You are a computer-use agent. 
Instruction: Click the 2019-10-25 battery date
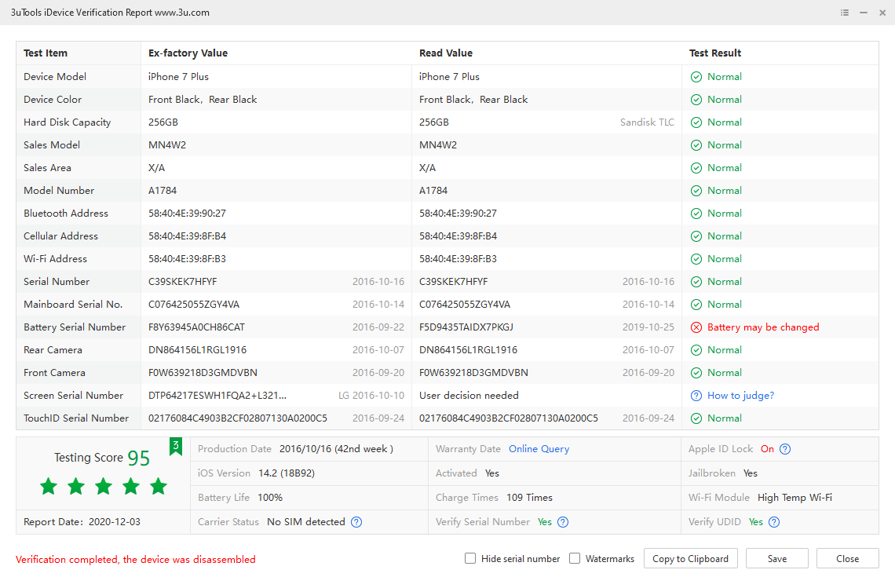click(x=648, y=327)
